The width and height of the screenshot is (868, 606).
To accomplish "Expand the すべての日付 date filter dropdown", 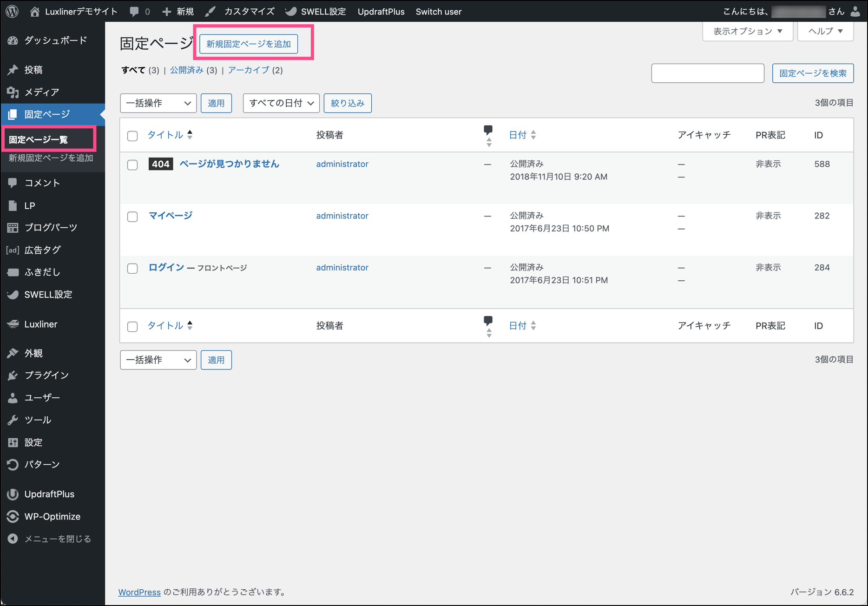I will [281, 103].
